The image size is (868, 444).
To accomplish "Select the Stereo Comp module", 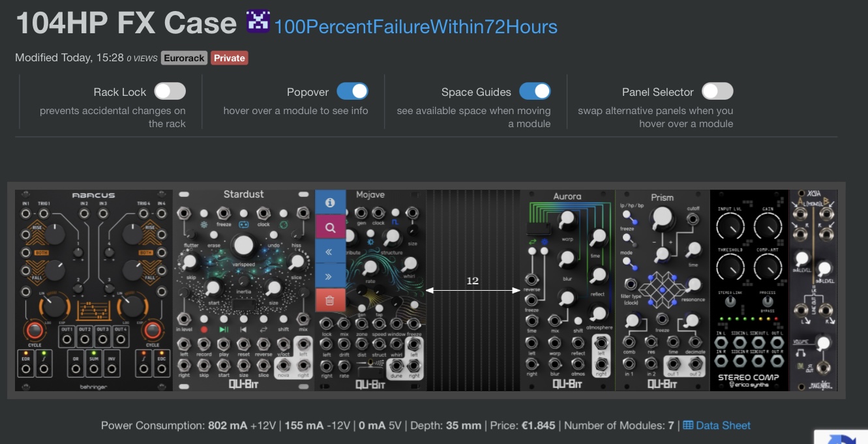I will (x=749, y=290).
